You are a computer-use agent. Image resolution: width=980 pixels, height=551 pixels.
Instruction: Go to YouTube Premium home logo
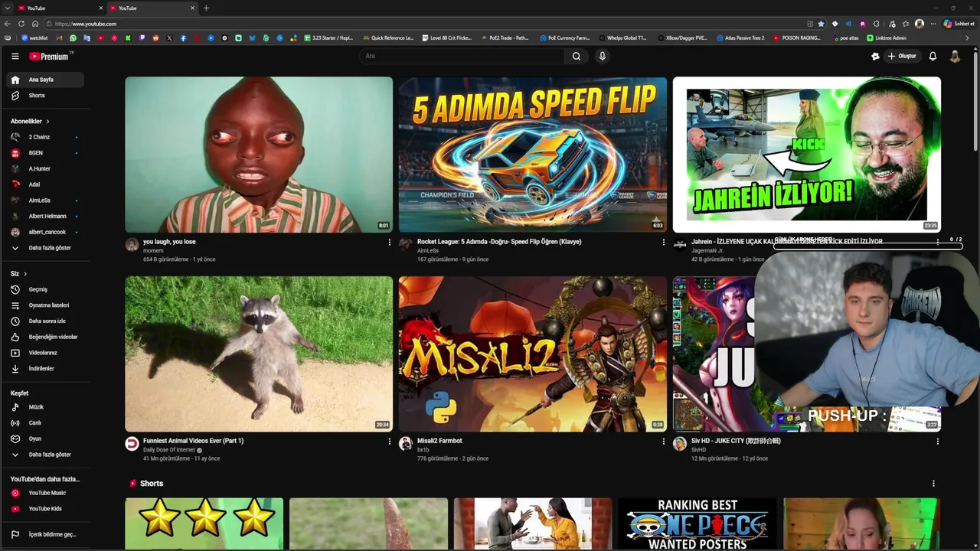(x=51, y=56)
